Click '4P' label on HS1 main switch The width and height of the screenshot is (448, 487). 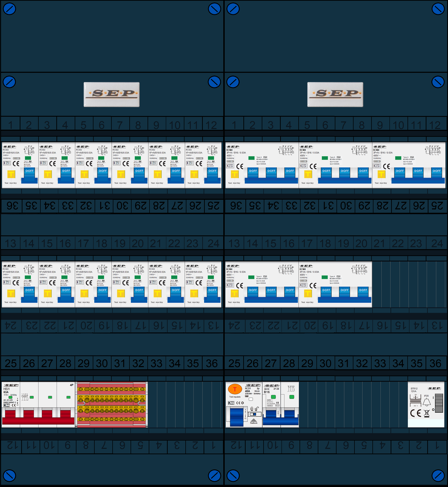72,385
